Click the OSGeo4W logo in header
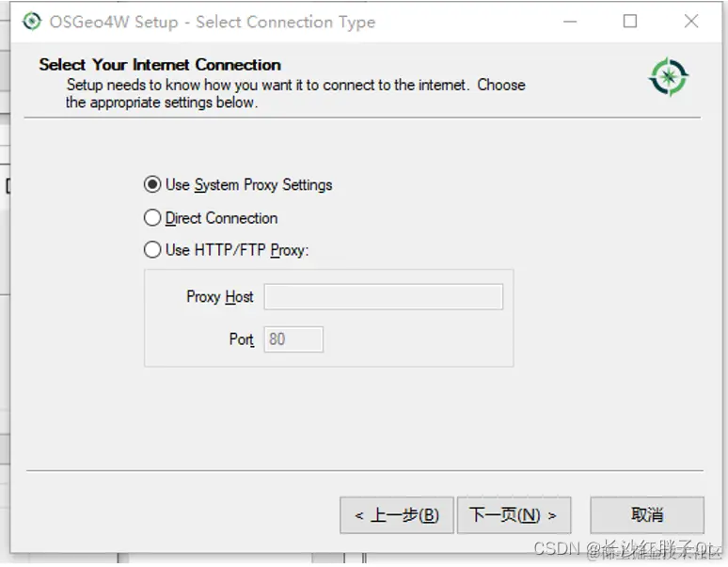The image size is (728, 567). coord(669,77)
